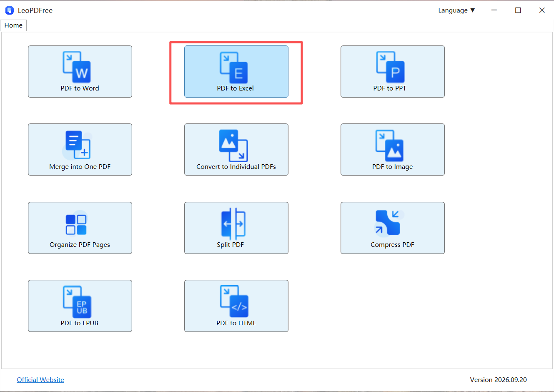Select the PDF to Excel tool

pyautogui.click(x=236, y=72)
